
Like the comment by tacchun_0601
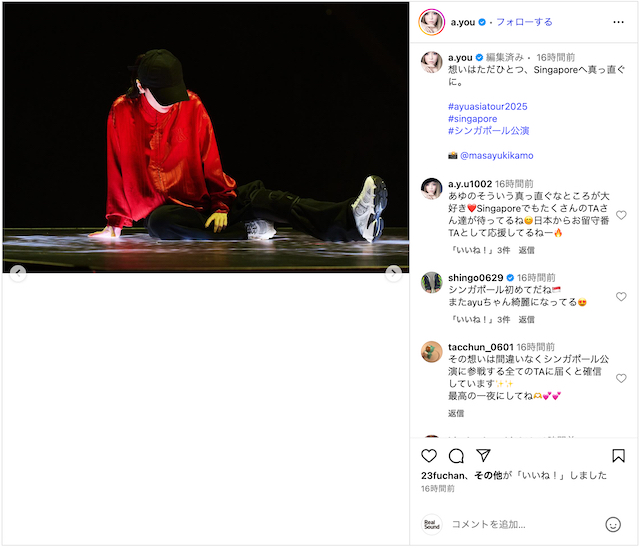pyautogui.click(x=621, y=378)
